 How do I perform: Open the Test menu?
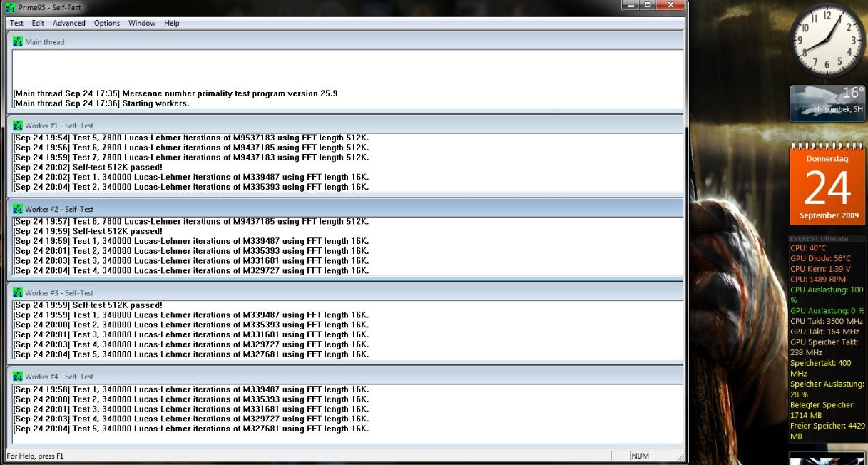pos(16,23)
